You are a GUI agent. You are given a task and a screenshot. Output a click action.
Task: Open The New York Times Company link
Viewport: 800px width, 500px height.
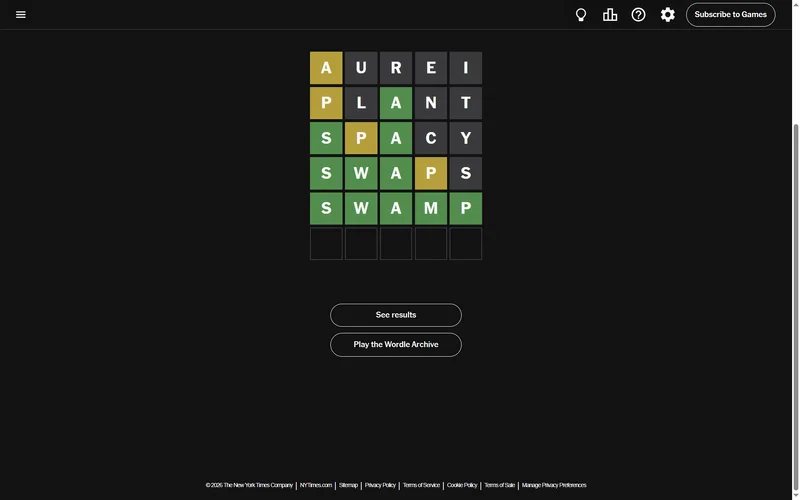(249, 485)
